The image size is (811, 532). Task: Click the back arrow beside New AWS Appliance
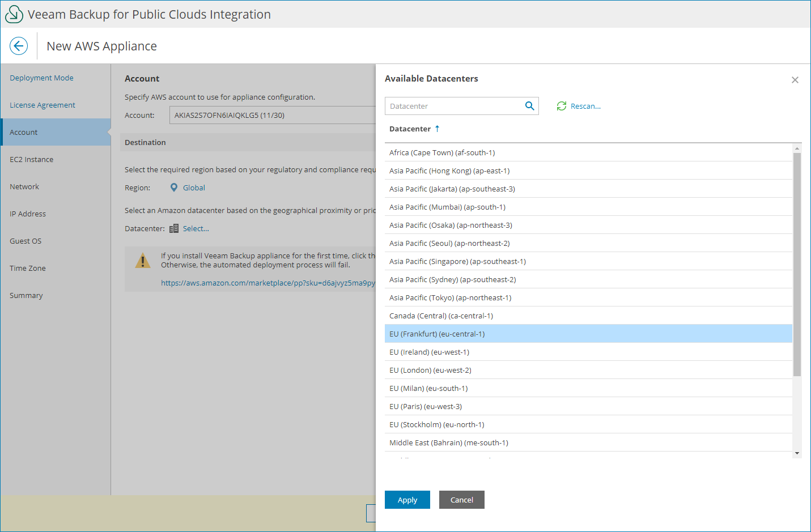(19, 46)
